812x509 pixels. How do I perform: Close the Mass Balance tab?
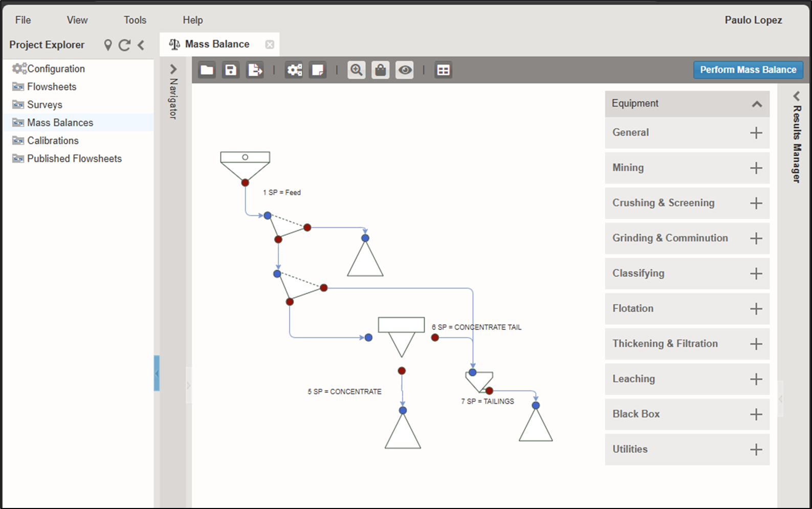point(270,45)
